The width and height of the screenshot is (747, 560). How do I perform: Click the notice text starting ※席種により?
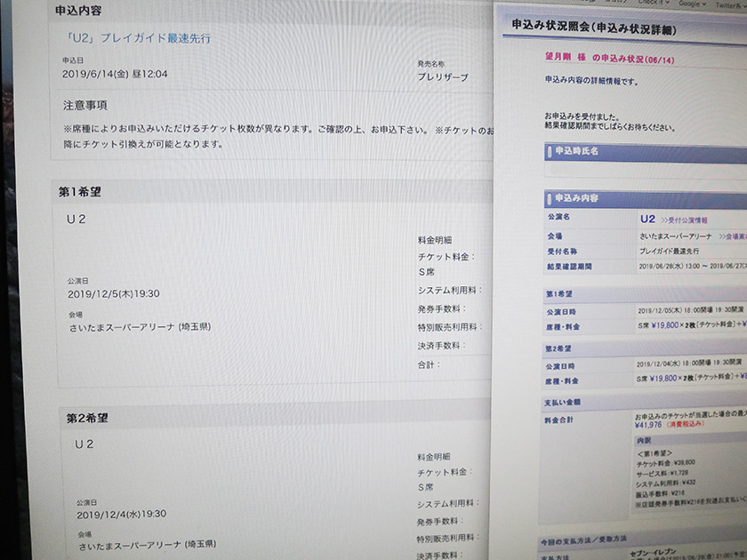point(278,136)
